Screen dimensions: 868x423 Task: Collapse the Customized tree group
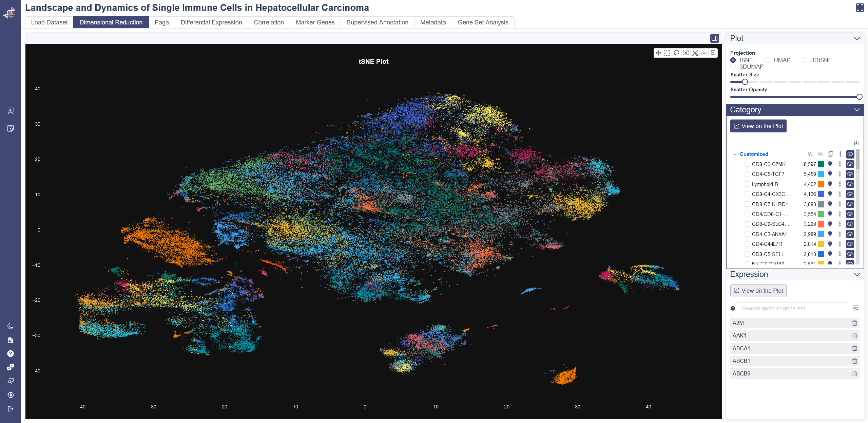tap(735, 154)
